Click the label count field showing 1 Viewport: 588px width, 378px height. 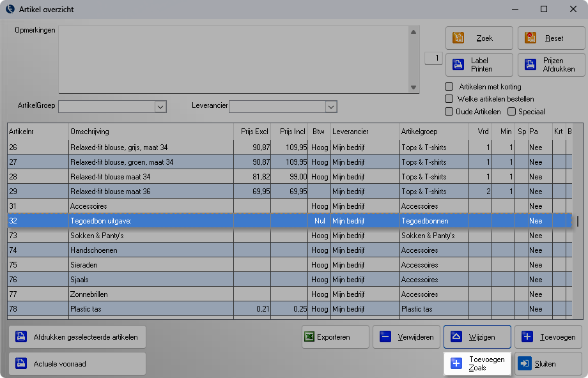coord(433,58)
